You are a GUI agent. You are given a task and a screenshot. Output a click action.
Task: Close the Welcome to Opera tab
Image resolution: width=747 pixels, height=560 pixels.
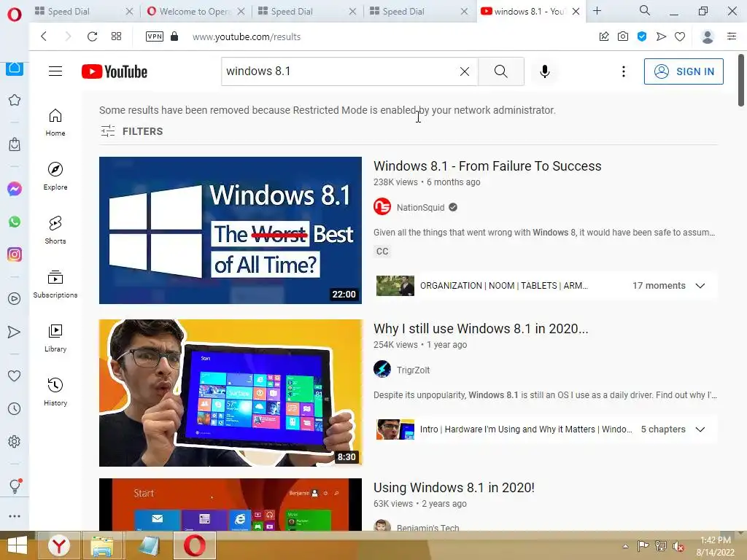(x=241, y=12)
